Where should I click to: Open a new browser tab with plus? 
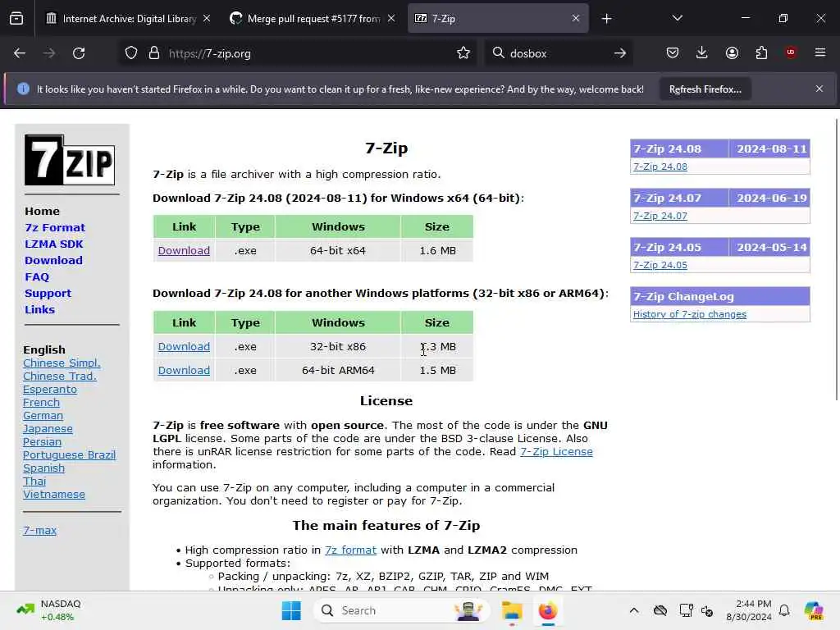[x=606, y=19]
